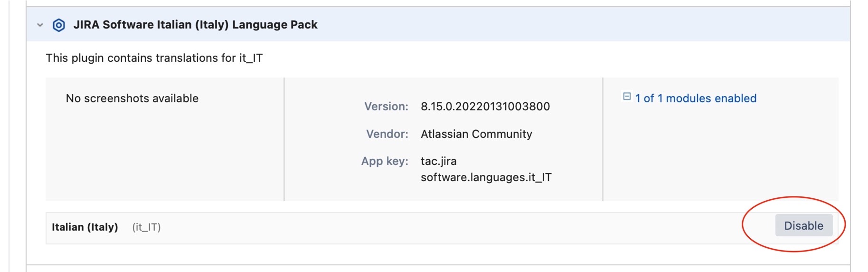The image size is (868, 272).
Task: Click the Version: label
Action: pyautogui.click(x=386, y=107)
